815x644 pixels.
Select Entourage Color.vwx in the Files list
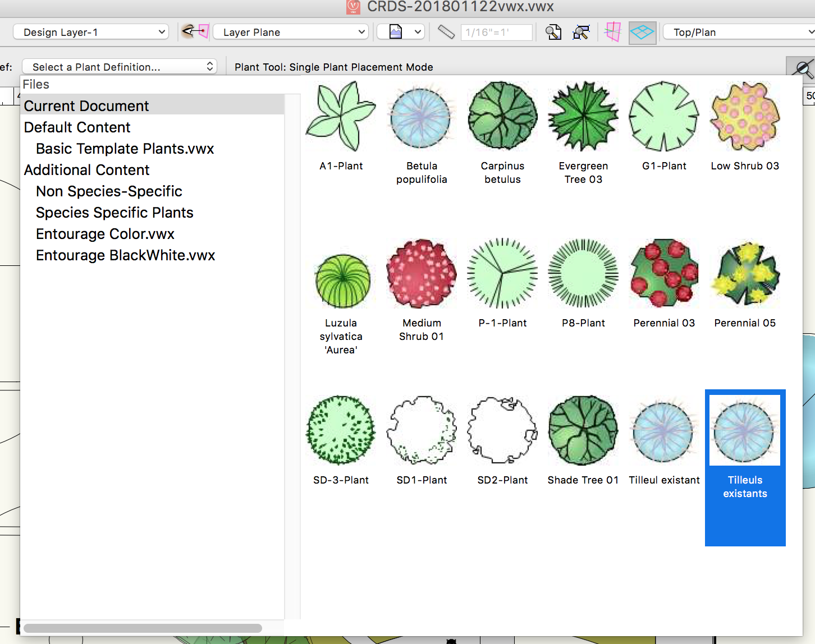105,234
